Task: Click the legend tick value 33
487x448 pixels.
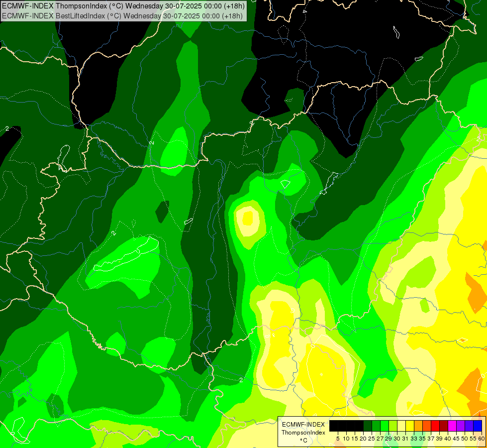Action: pyautogui.click(x=414, y=439)
